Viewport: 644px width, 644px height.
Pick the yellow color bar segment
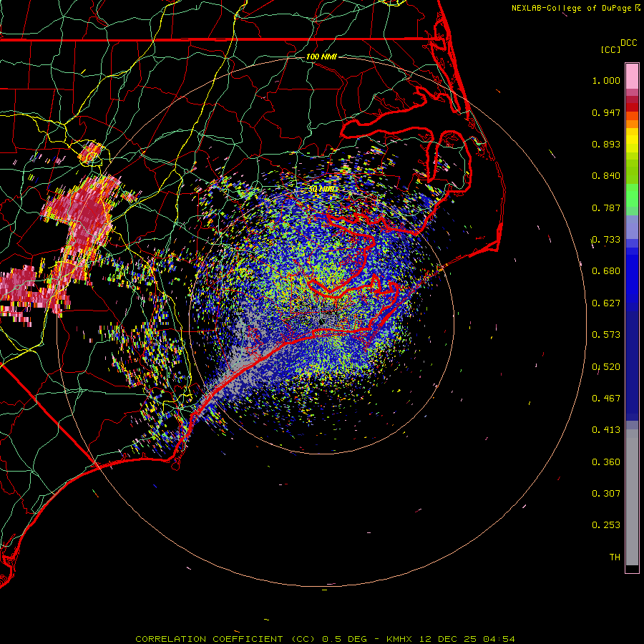point(632,140)
